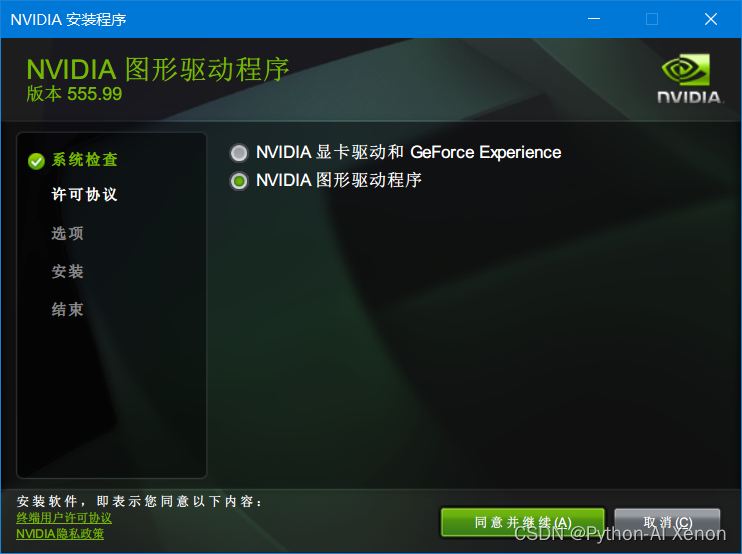Click 取消(C) button

pos(667,523)
